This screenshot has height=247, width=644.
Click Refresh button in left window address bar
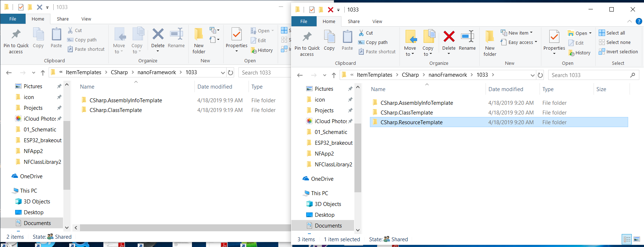[x=231, y=72]
